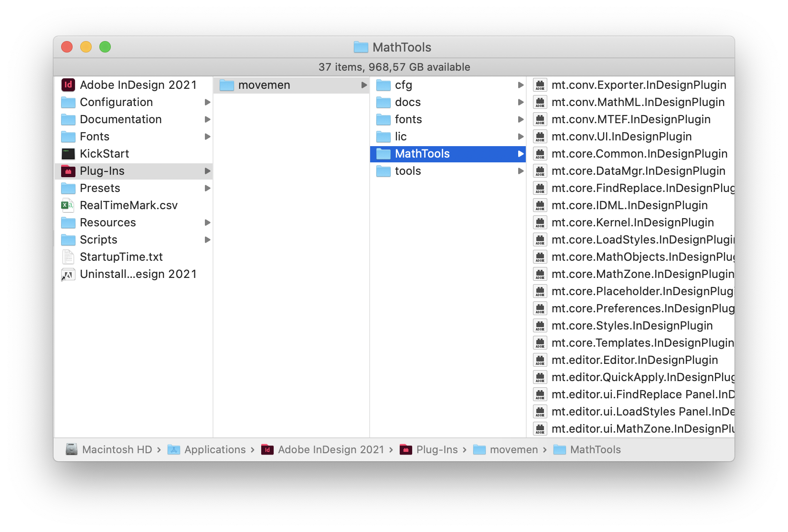The width and height of the screenshot is (788, 532).
Task: Select the KickStart terminal icon
Action: pyautogui.click(x=68, y=154)
